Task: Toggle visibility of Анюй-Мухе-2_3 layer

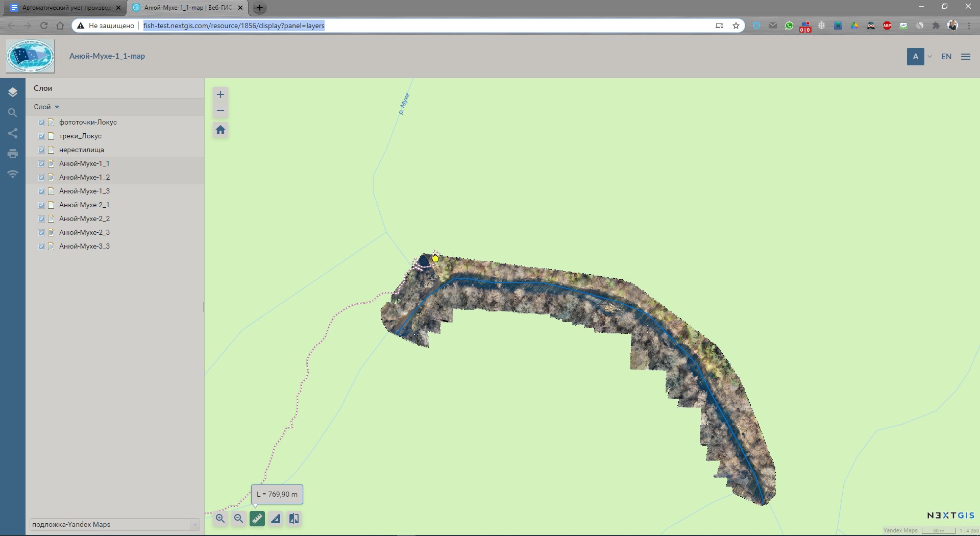Action: click(41, 233)
